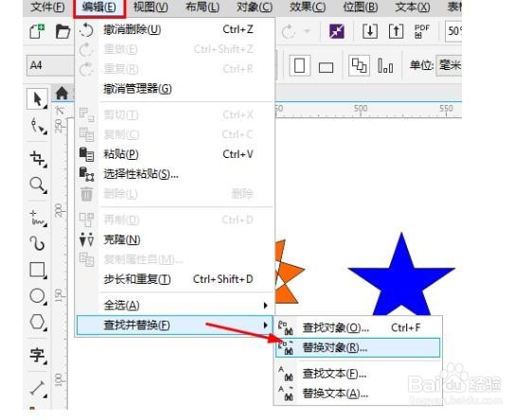Image resolution: width=532 pixels, height=420 pixels.
Task: Choose 选择性粘贴(S)... menu entry
Action: coord(175,174)
